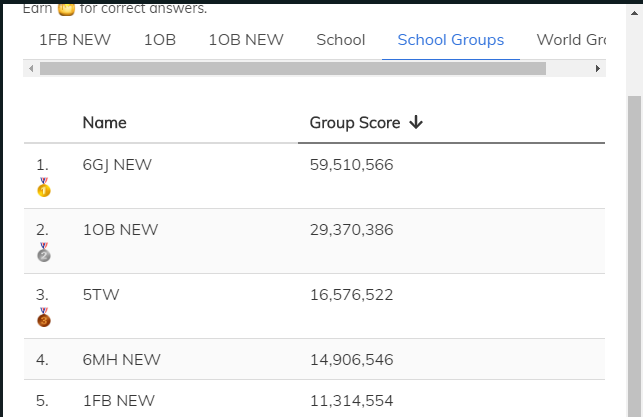Click the silver medal icon for rank 2
This screenshot has width=643, height=417.
44,252
